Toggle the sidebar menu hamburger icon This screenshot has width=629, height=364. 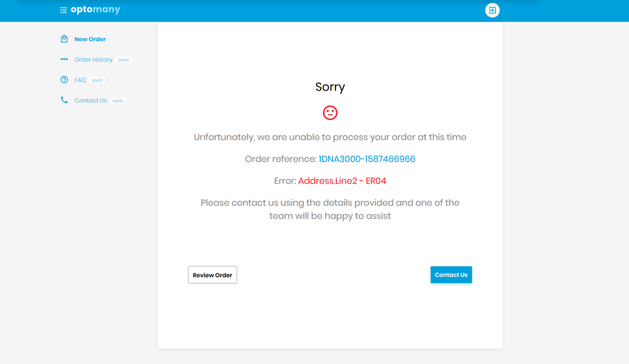(x=63, y=10)
